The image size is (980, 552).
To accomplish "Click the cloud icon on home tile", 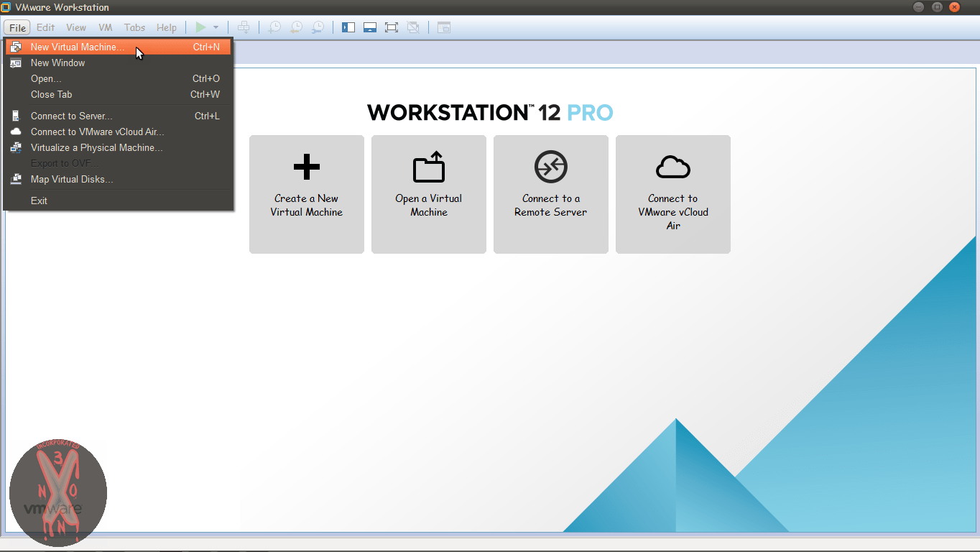I will [673, 167].
